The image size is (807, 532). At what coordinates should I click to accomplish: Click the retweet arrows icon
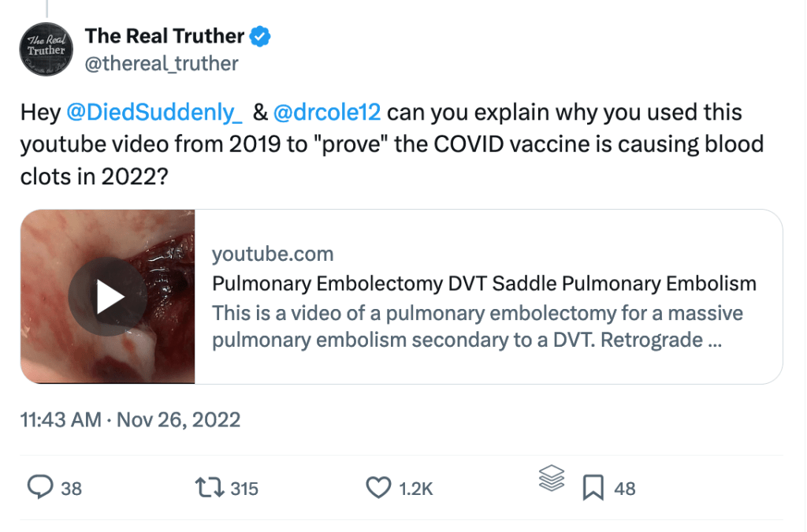209,488
